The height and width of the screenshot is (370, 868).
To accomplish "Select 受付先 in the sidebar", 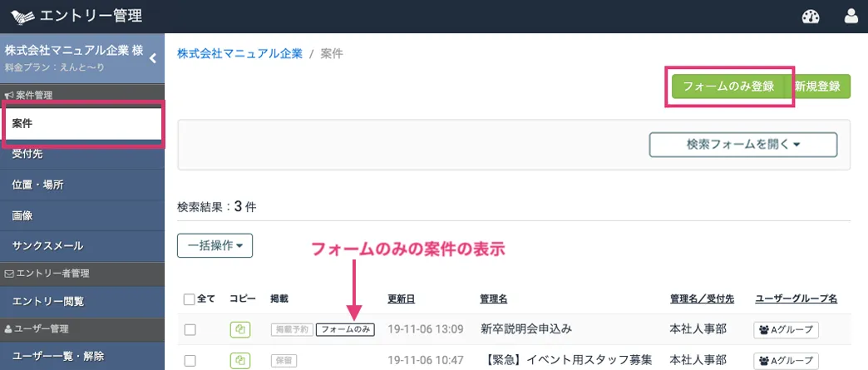I will click(x=29, y=154).
